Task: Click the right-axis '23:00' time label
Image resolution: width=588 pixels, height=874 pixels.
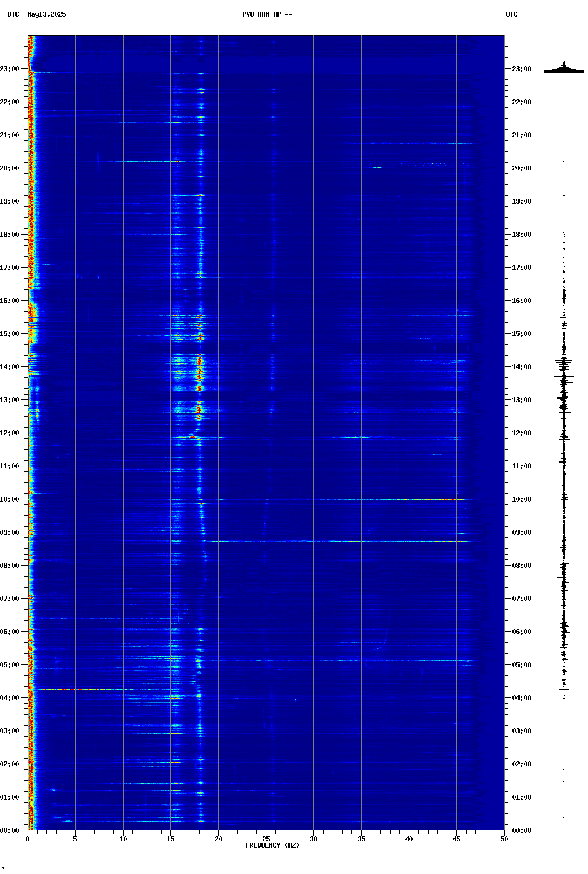Action: tap(522, 69)
